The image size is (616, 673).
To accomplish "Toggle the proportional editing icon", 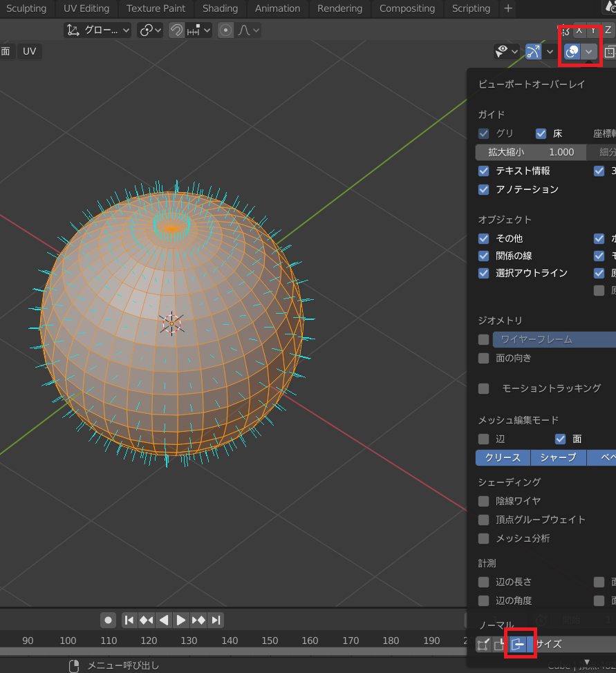I will (225, 30).
